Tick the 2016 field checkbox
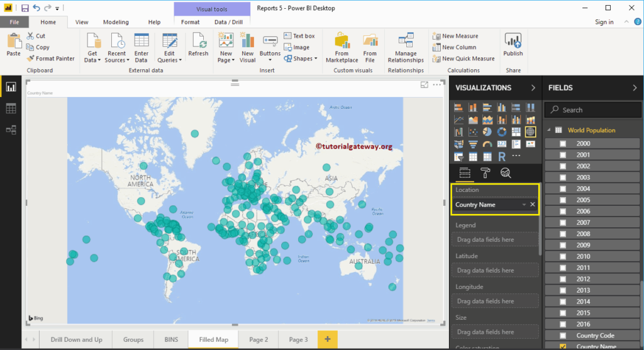Screen dimensions: 644x350 [563, 324]
